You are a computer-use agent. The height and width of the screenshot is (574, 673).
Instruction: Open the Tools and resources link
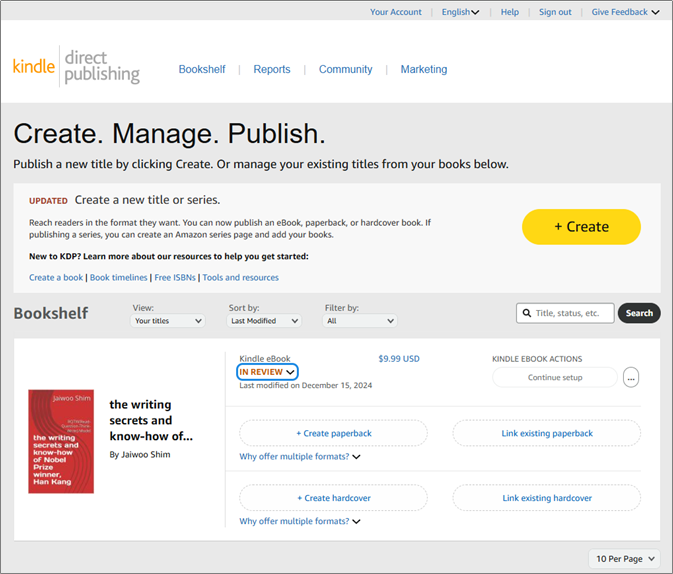(240, 277)
